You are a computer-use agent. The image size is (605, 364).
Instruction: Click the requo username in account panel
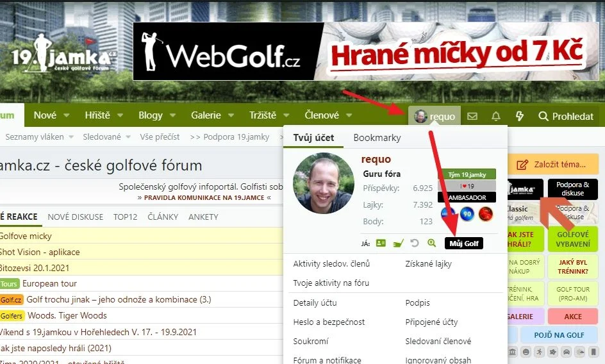coord(376,159)
